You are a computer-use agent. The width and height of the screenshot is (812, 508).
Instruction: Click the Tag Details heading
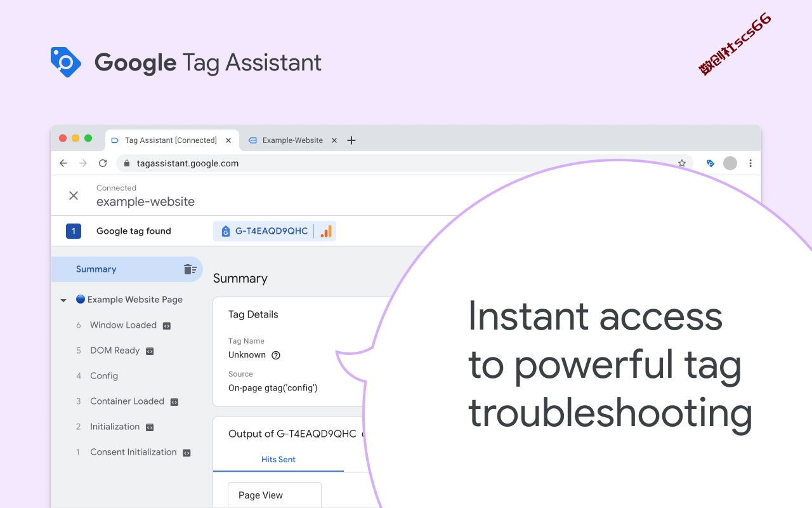(x=253, y=314)
